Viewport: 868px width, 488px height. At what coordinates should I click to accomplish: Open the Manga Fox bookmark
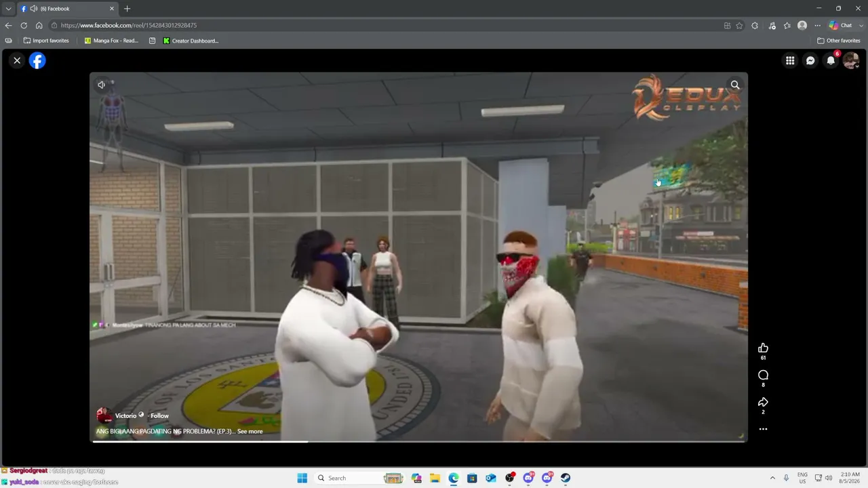tap(111, 41)
